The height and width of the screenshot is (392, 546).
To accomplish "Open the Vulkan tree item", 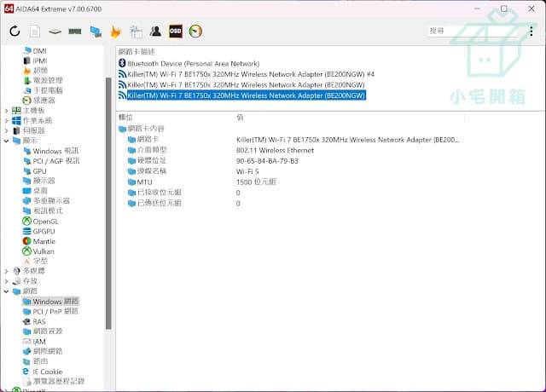I will click(38, 251).
